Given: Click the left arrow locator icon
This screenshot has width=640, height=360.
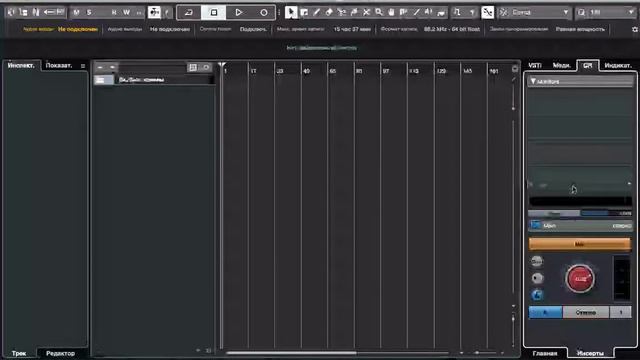Looking at the screenshot, I should click(49, 13).
